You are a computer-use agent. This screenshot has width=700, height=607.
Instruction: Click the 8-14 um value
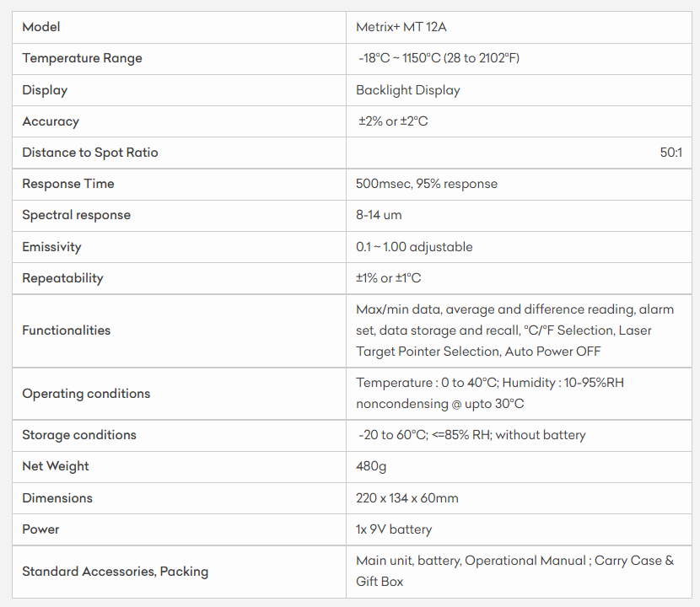(x=379, y=215)
